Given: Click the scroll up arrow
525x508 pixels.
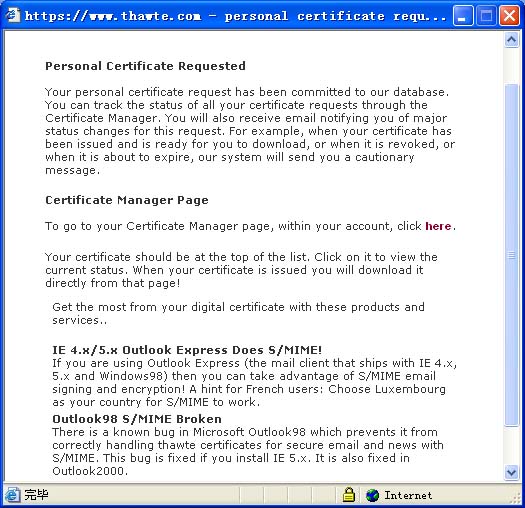Looking at the screenshot, I should 511,40.
